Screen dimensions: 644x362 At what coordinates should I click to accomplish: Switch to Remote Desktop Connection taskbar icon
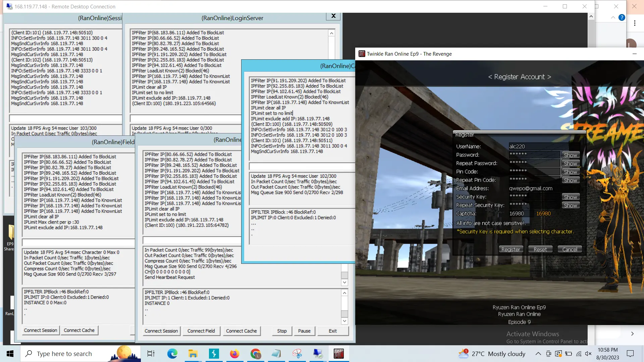(318, 354)
